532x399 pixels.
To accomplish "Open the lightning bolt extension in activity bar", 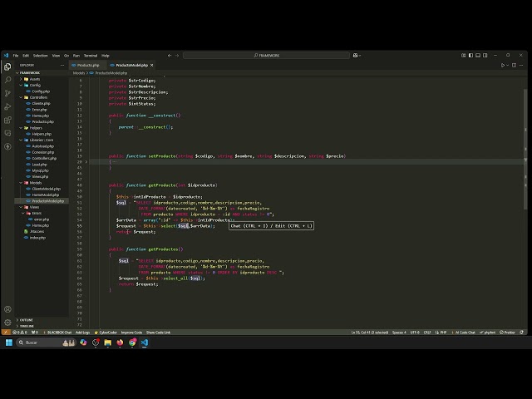I will [x=7, y=146].
